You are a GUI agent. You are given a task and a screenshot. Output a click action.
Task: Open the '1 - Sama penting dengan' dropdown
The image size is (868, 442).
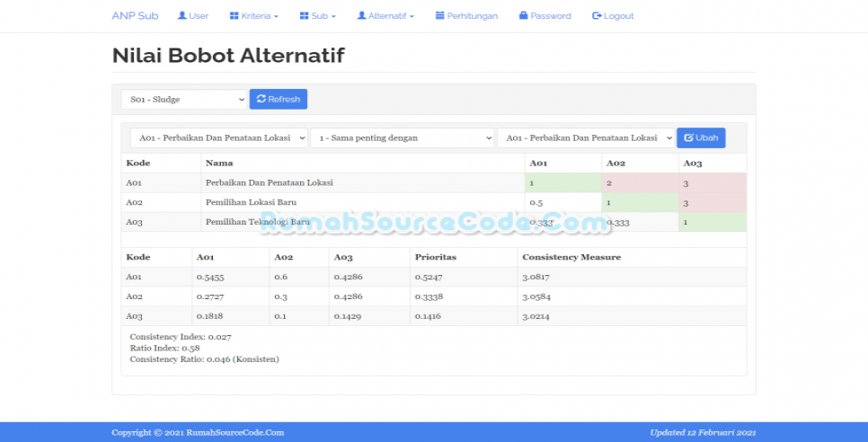(x=403, y=137)
